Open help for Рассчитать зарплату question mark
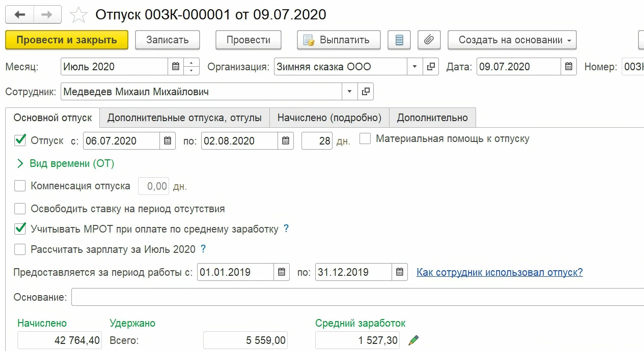Viewport: 644px width, 351px height. pos(203,248)
